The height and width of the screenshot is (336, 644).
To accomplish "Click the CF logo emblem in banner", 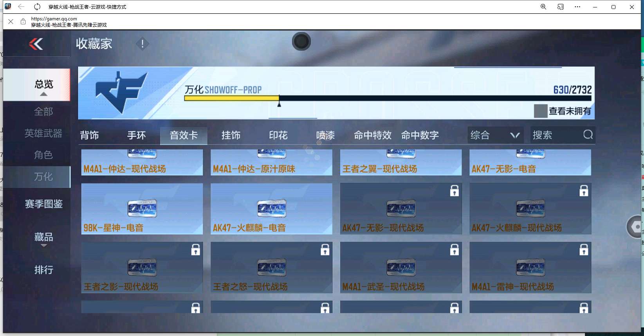I will tap(121, 93).
